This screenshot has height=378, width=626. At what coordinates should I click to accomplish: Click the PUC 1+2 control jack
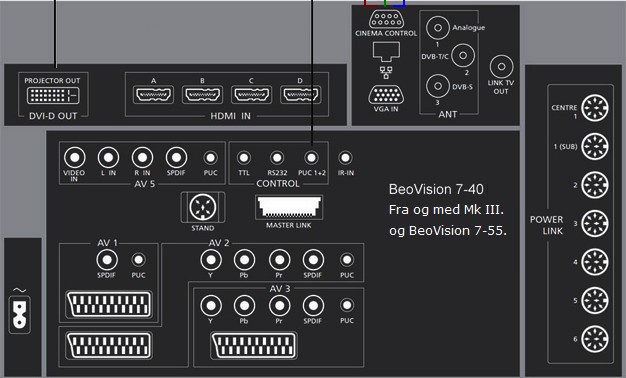[311, 158]
